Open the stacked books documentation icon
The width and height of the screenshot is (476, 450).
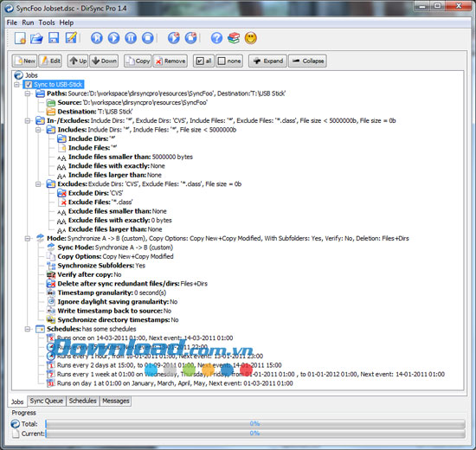coord(234,38)
